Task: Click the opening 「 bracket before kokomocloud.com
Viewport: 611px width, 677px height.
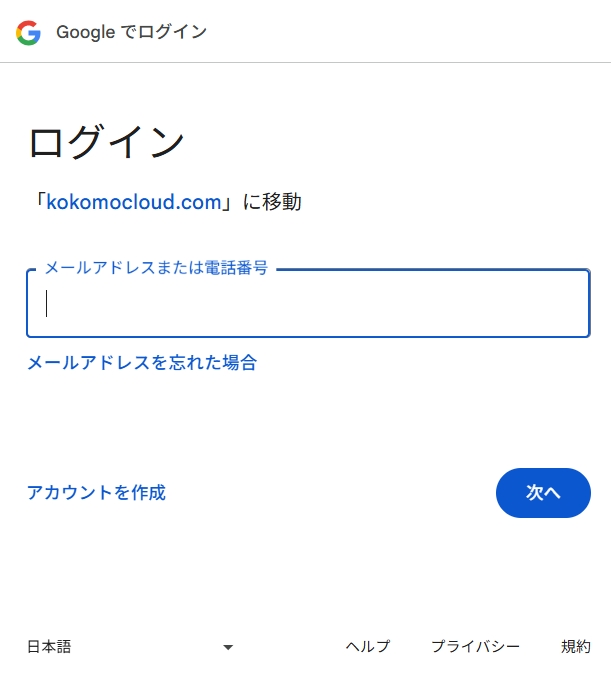Action: point(36,202)
